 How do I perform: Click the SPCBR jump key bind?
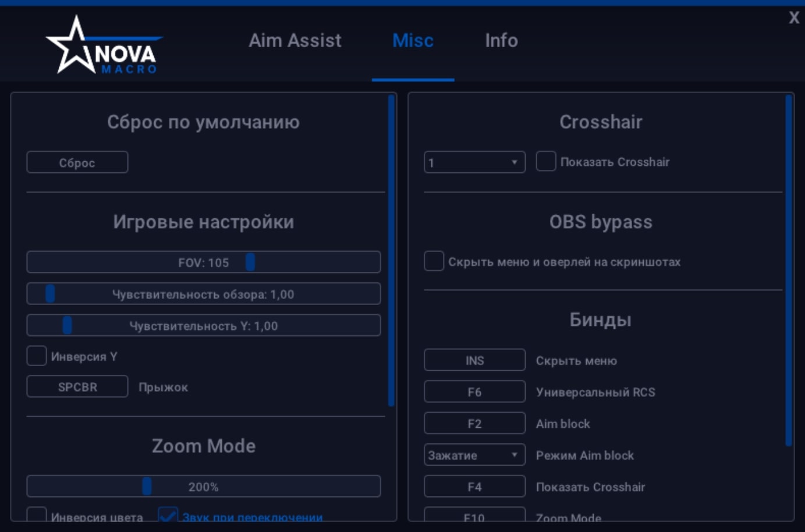[x=77, y=386]
